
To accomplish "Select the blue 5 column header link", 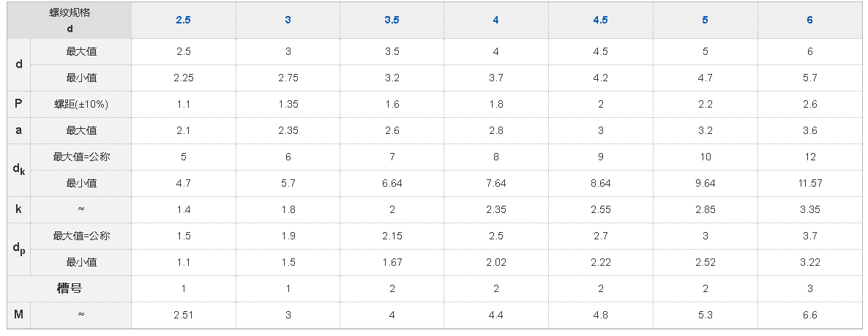I will pos(705,20).
